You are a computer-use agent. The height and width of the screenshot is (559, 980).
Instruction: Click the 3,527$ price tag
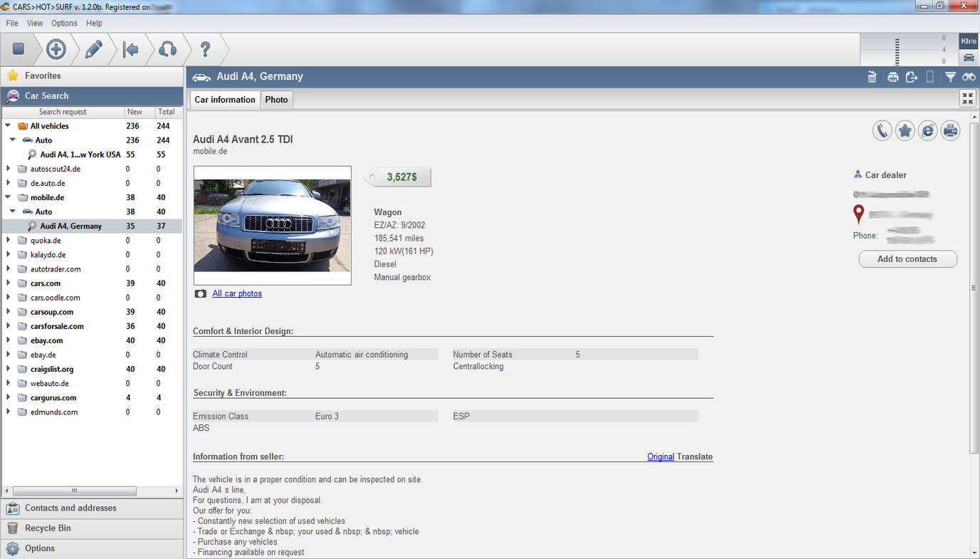pyautogui.click(x=398, y=177)
